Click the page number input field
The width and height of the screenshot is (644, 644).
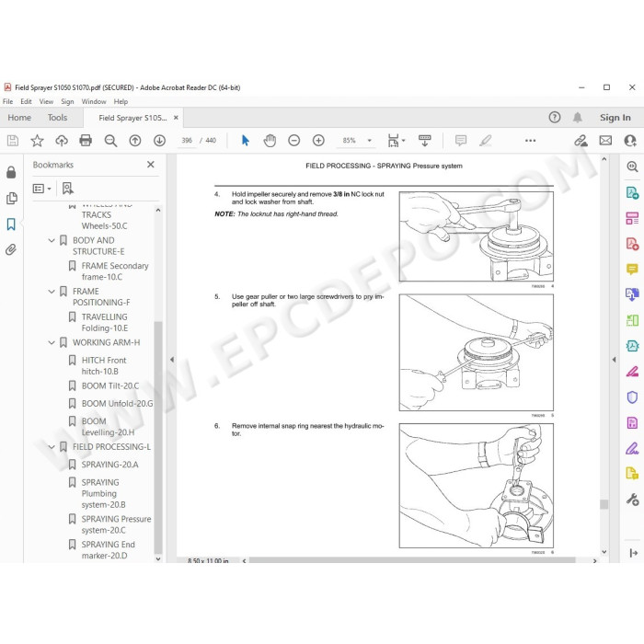[187, 141]
